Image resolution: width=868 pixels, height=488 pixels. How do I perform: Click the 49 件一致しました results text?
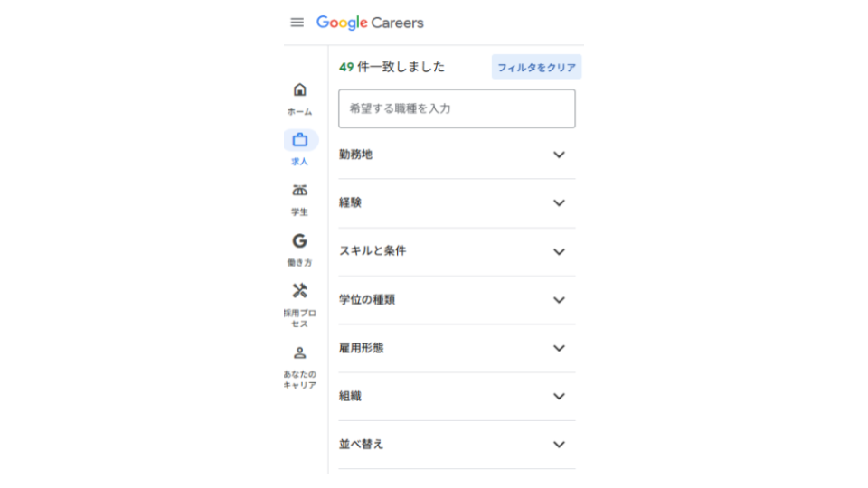click(x=392, y=67)
